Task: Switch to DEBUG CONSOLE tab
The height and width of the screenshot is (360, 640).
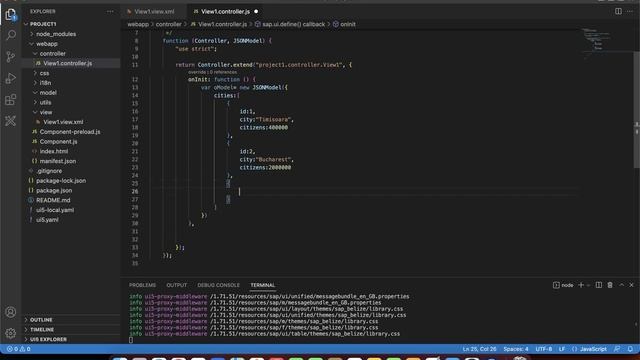Action: tap(218, 285)
